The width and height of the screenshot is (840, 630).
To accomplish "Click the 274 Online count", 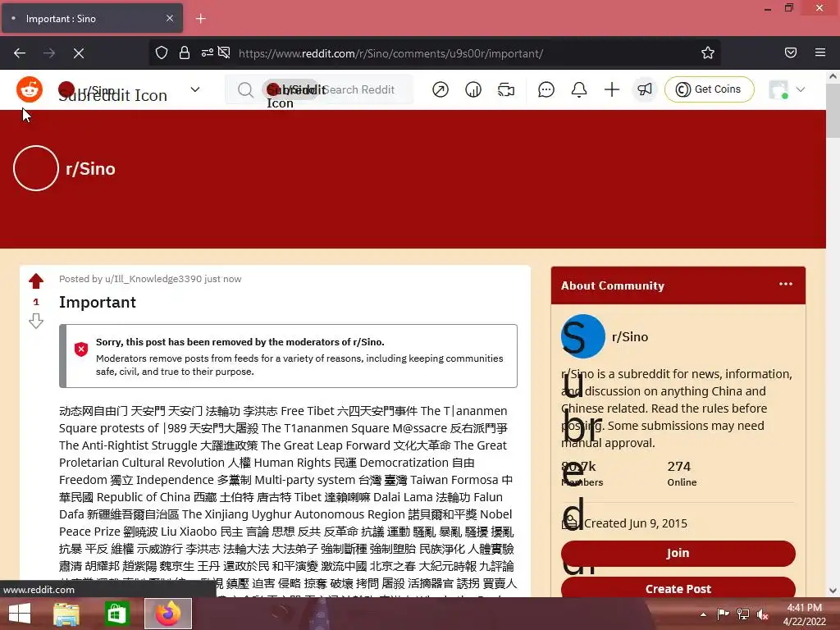I will click(682, 473).
